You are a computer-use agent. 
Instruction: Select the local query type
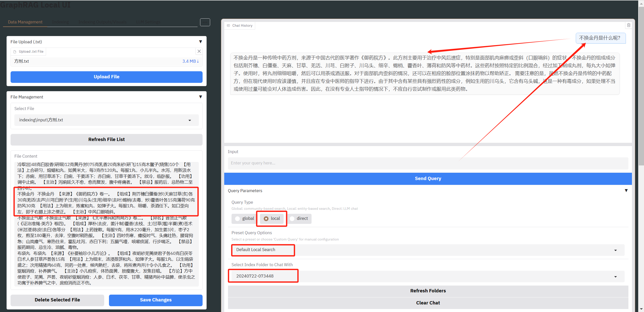point(266,219)
